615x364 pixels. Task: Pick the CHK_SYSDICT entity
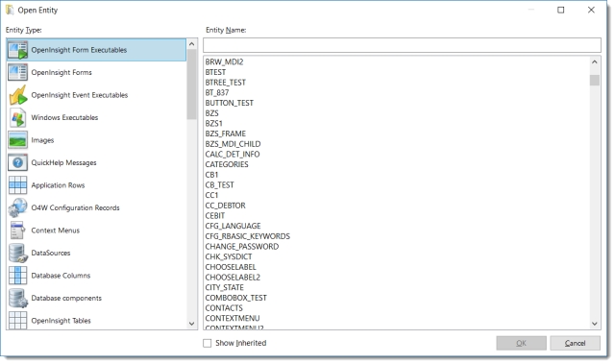(229, 256)
